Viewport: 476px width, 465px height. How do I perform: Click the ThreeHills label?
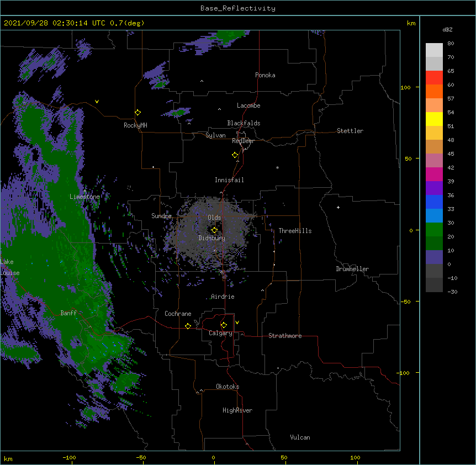point(295,231)
